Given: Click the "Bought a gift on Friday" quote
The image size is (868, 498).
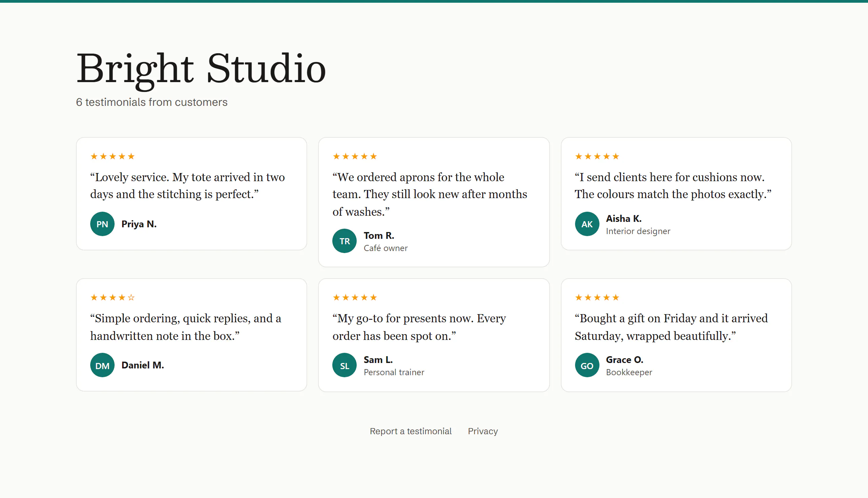Looking at the screenshot, I should [x=671, y=327].
